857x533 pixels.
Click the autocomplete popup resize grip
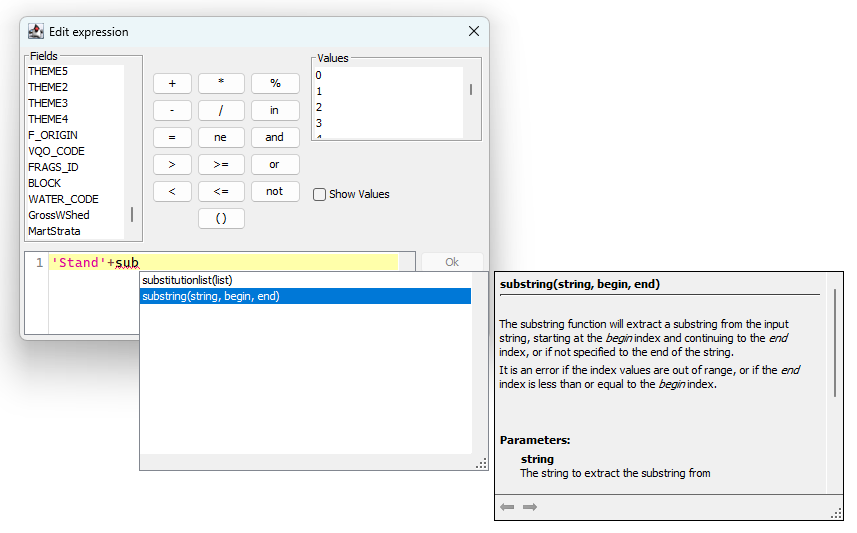tap(481, 464)
